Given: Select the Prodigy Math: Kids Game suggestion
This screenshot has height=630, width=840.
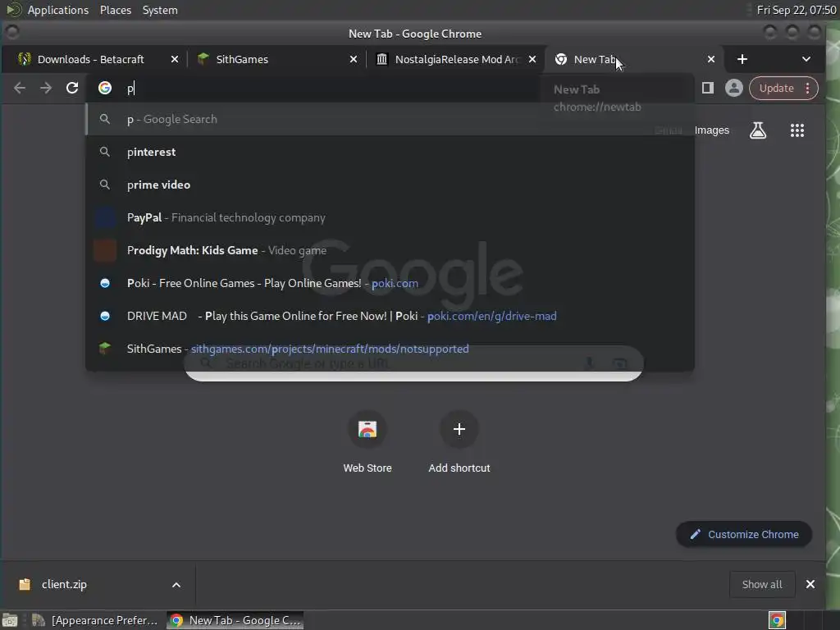Looking at the screenshot, I should click(390, 250).
